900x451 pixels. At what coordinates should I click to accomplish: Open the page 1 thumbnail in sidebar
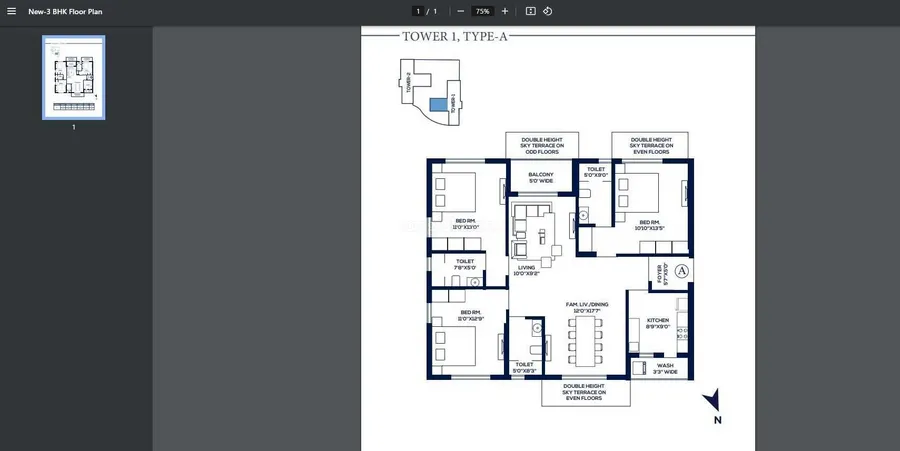[73, 77]
